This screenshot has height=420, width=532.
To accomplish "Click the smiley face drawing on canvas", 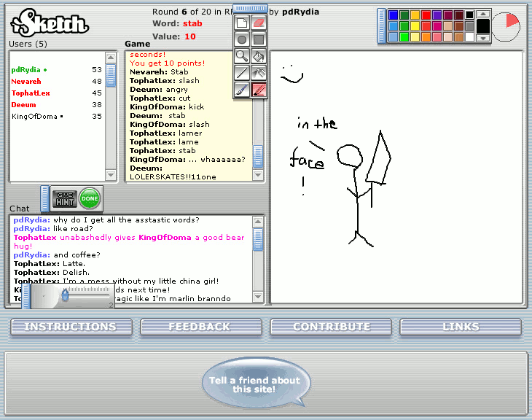I will [292, 74].
